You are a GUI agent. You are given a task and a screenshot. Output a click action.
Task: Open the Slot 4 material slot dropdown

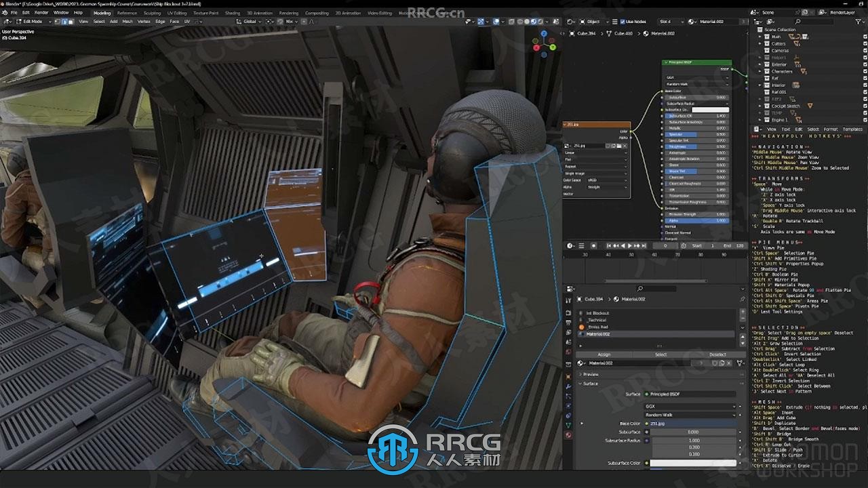pos(671,22)
